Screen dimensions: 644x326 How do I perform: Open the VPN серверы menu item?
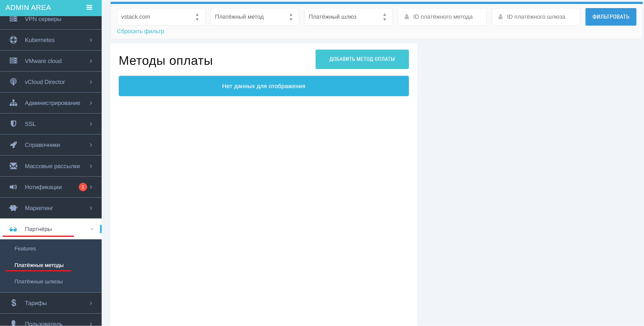(x=51, y=23)
